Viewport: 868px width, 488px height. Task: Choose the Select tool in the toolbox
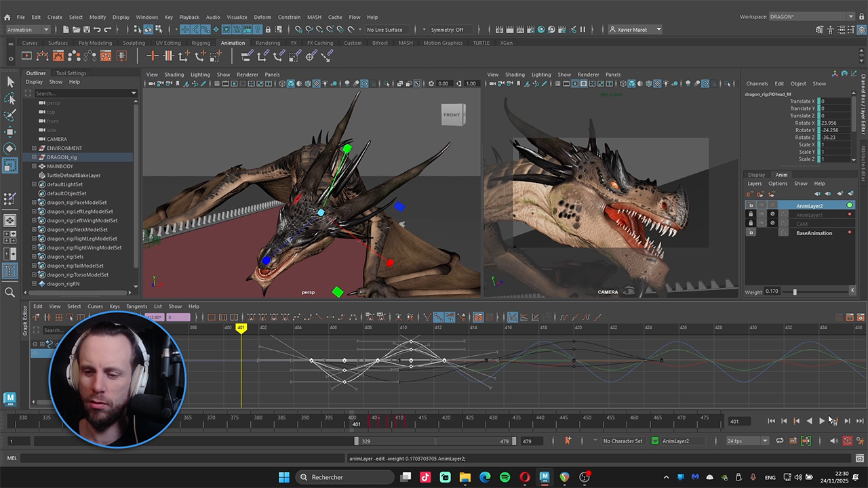10,81
